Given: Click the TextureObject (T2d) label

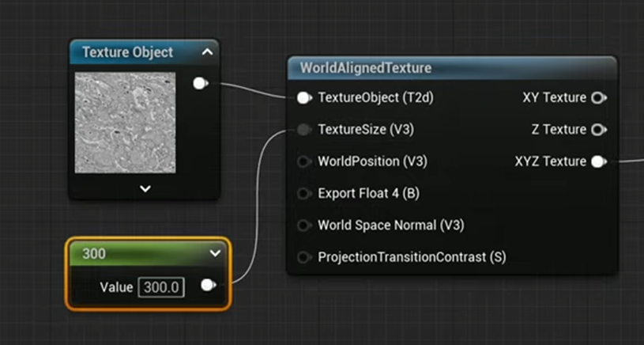Looking at the screenshot, I should pyautogui.click(x=376, y=98).
